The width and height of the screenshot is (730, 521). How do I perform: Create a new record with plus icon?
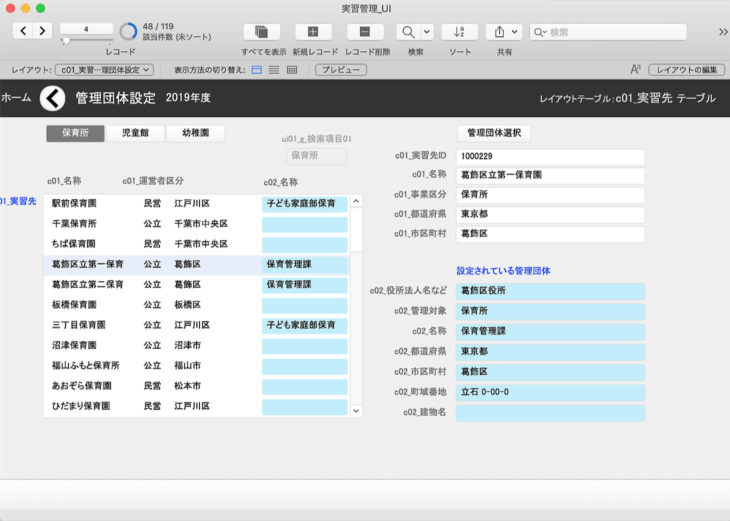313,32
